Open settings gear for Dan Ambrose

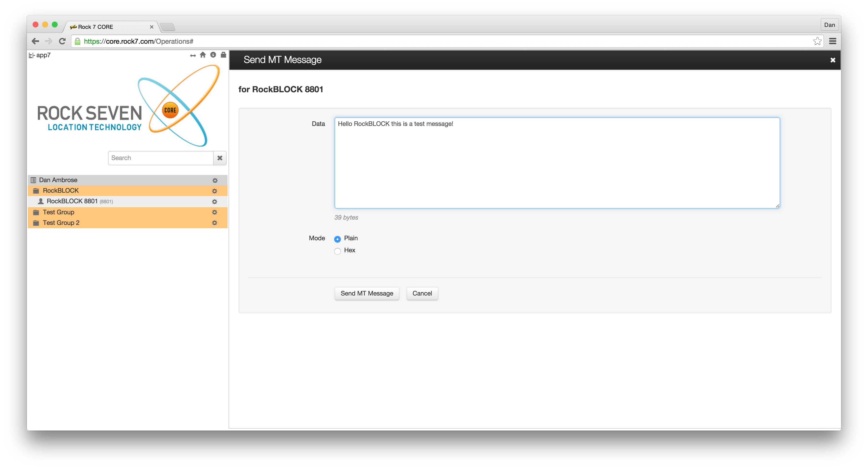pyautogui.click(x=215, y=180)
